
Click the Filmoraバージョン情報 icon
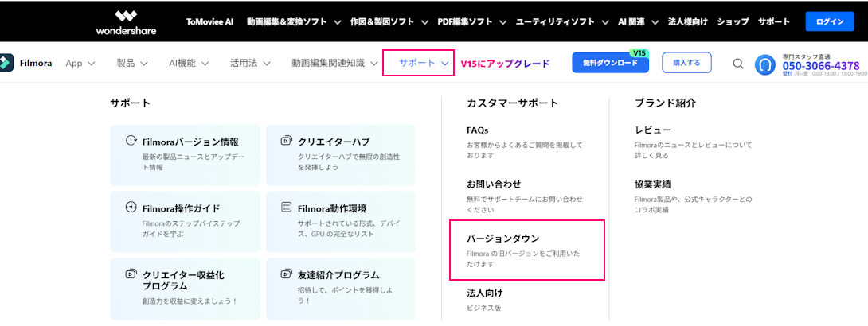[131, 141]
